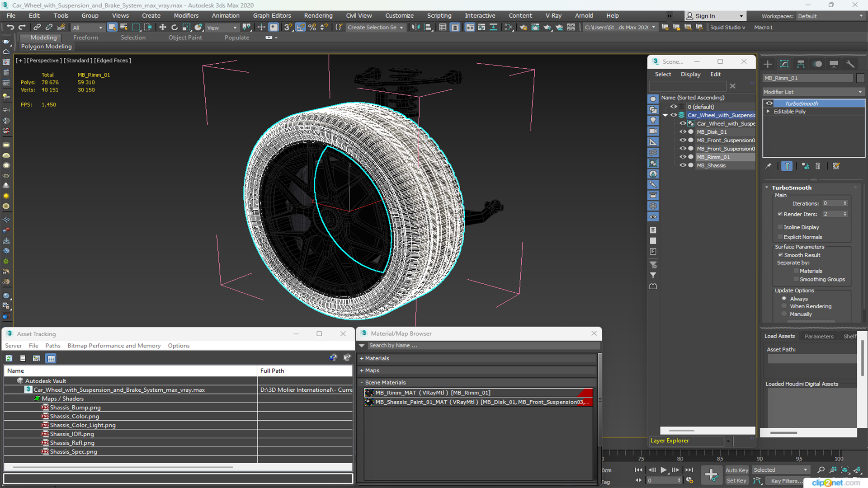Activate the Select and Link tool
Screen dimensions: 868x488
37,28
